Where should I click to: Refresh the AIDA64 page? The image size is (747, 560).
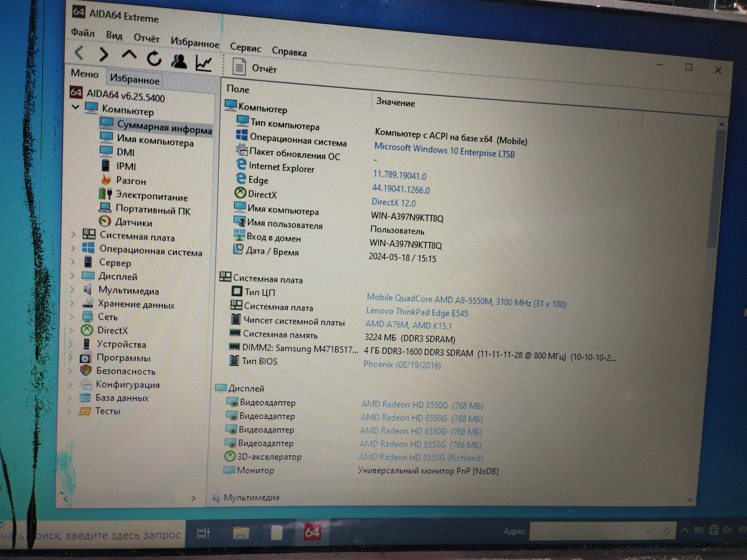tap(154, 59)
